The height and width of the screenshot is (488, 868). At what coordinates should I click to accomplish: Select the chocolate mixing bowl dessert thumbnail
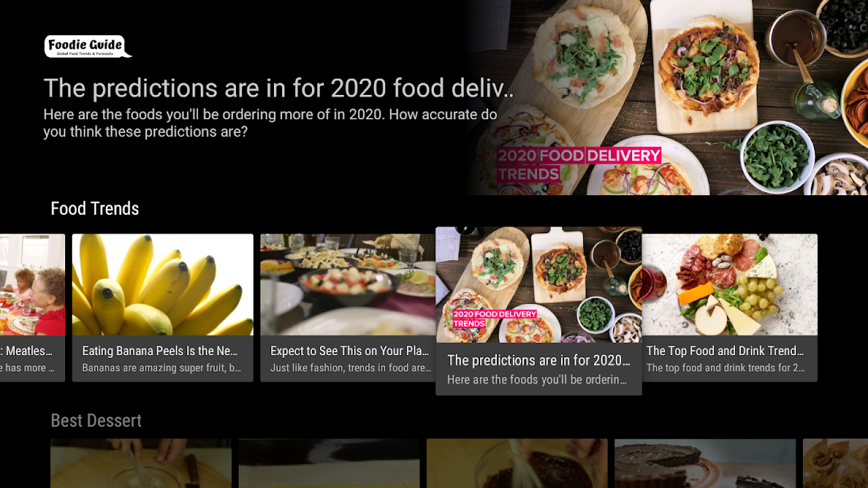pyautogui.click(x=517, y=464)
